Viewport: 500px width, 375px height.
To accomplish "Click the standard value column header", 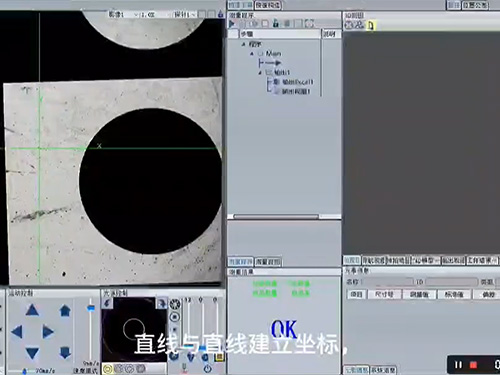I will tap(454, 294).
